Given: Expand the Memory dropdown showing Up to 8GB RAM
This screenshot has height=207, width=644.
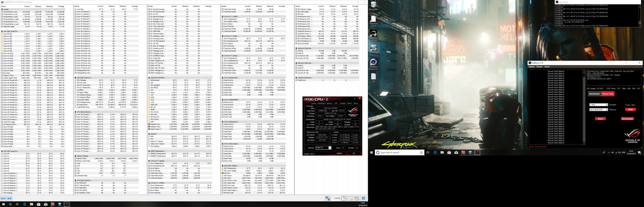Looking at the screenshot, I should click(x=599, y=110).
